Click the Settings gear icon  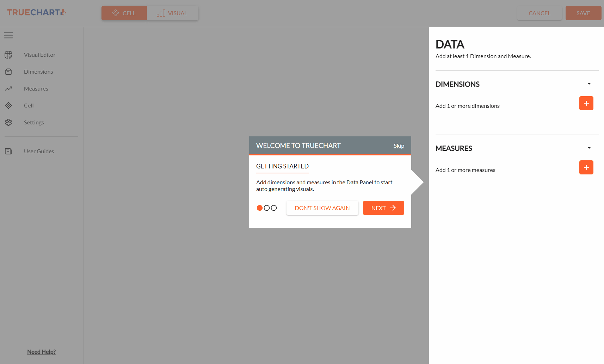(8, 122)
